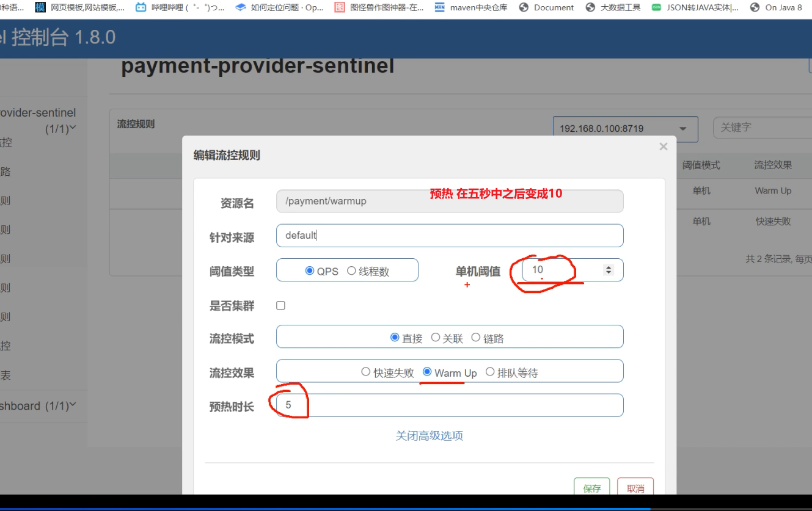Click the Warm Up table cell
812x511 pixels.
point(773,190)
